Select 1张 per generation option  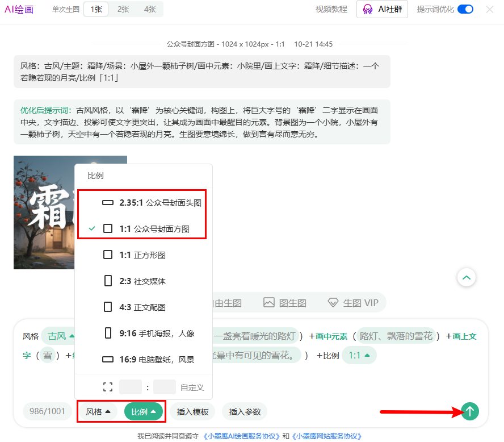[x=96, y=9]
